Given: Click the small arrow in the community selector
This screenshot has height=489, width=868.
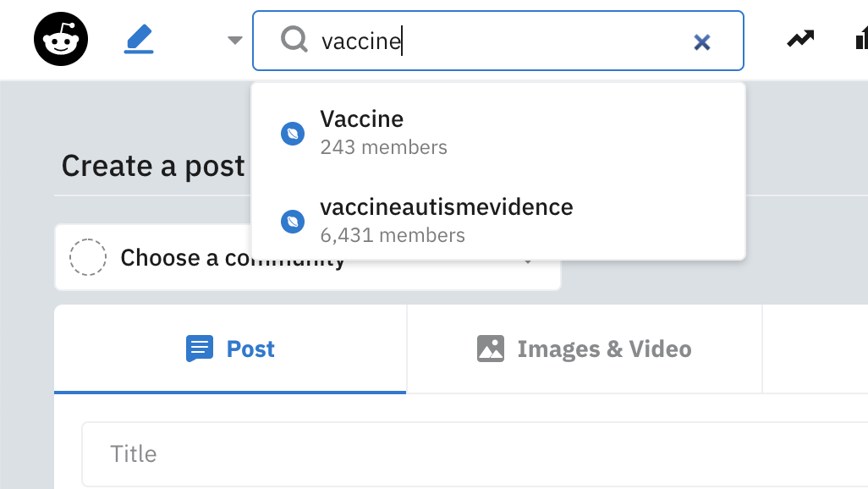Looking at the screenshot, I should click(528, 262).
